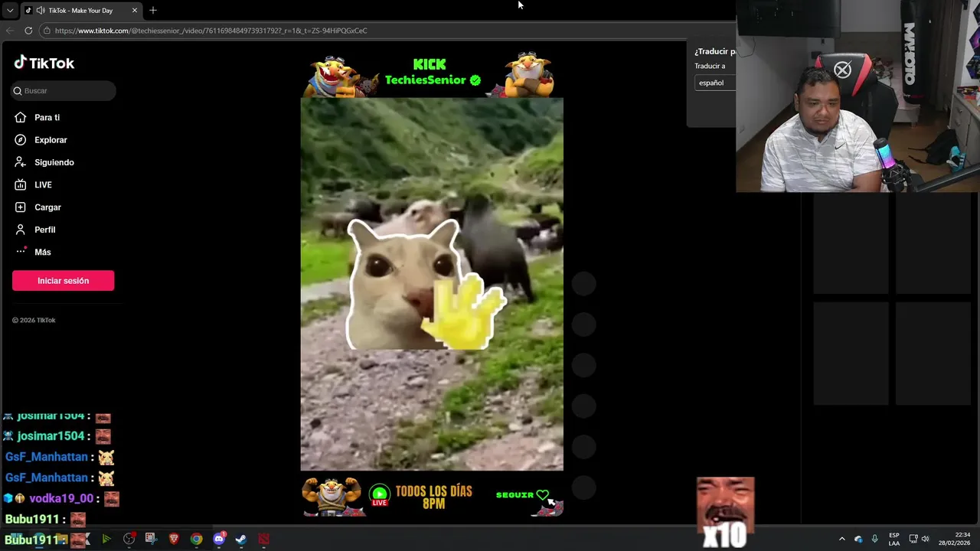Close the TikTok browser tab
Viewport: 980px width, 551px height.
[x=135, y=11]
